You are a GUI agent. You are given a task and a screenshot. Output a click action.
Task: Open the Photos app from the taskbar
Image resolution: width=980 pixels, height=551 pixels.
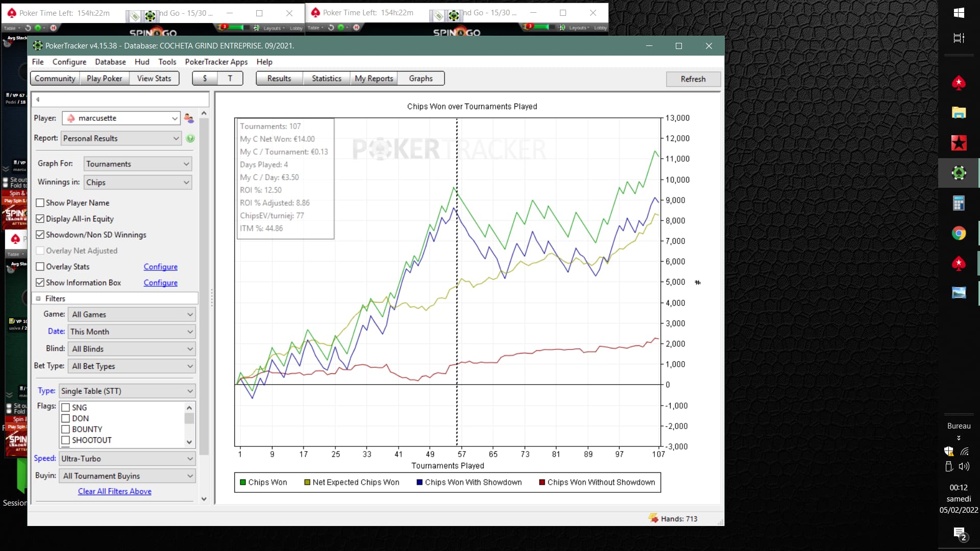tap(959, 293)
